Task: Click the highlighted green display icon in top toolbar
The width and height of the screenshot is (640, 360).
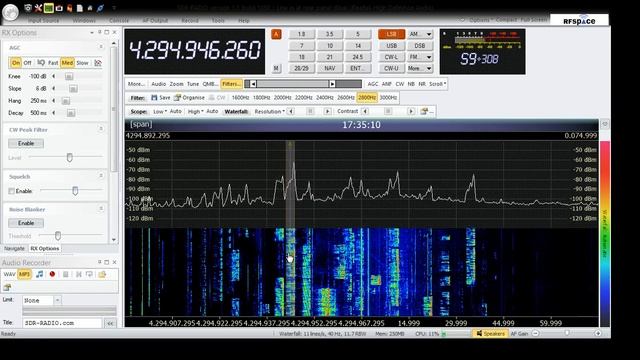Action: point(49,8)
